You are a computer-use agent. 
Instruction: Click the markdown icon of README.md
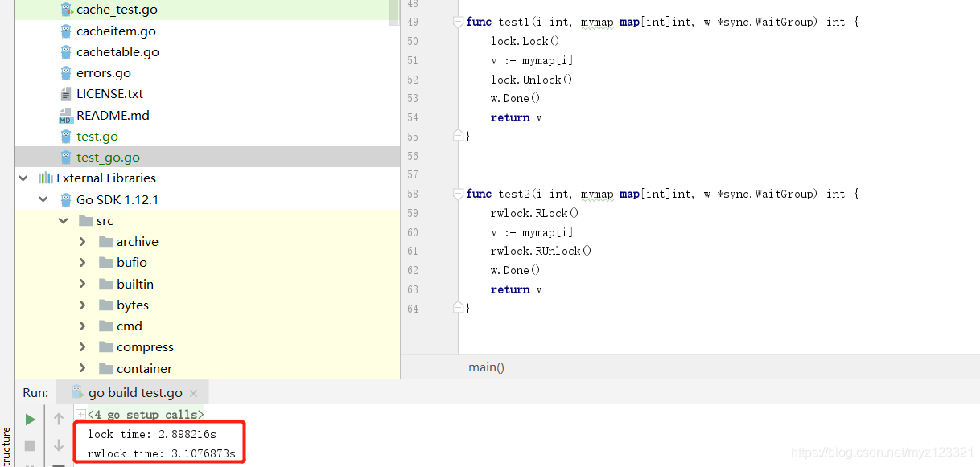tap(66, 115)
